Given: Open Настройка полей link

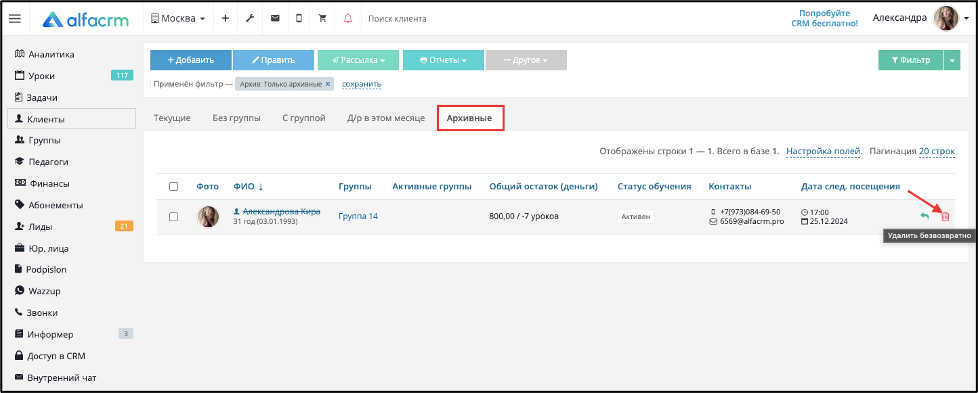Looking at the screenshot, I should coord(824,151).
